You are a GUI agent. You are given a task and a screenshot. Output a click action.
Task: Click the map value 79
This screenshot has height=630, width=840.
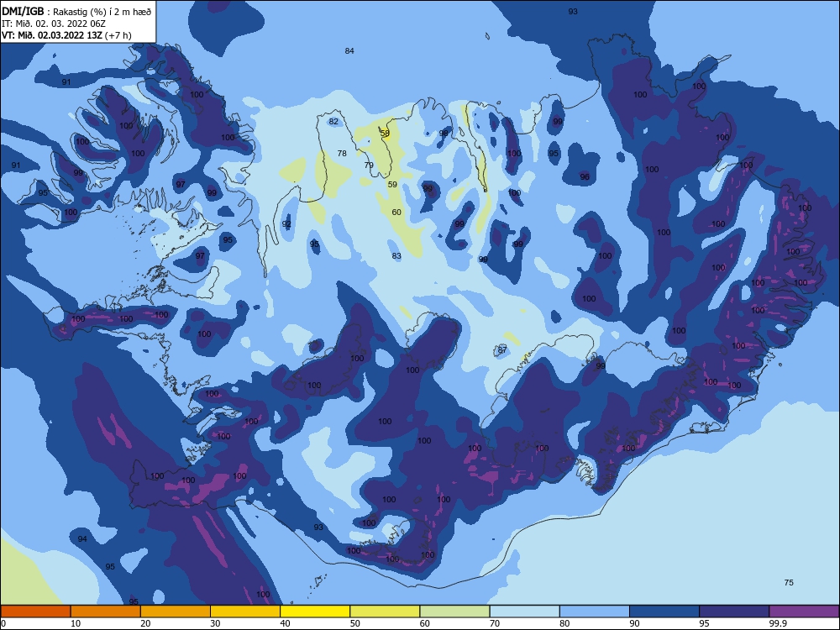(369, 165)
